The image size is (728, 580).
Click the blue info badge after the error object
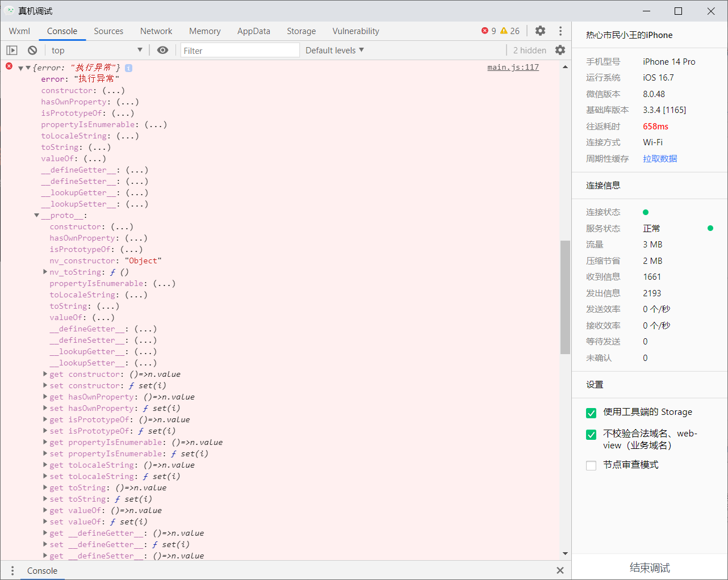pos(129,68)
